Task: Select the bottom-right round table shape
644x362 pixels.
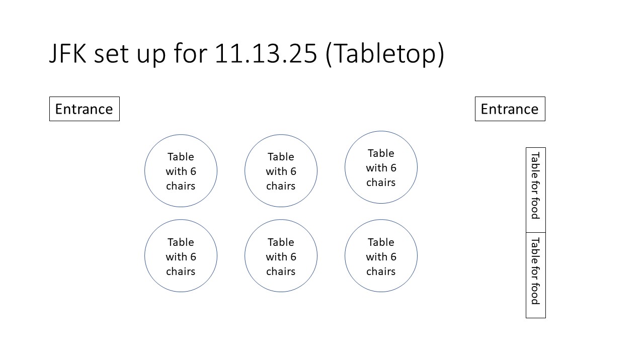Action: (381, 256)
